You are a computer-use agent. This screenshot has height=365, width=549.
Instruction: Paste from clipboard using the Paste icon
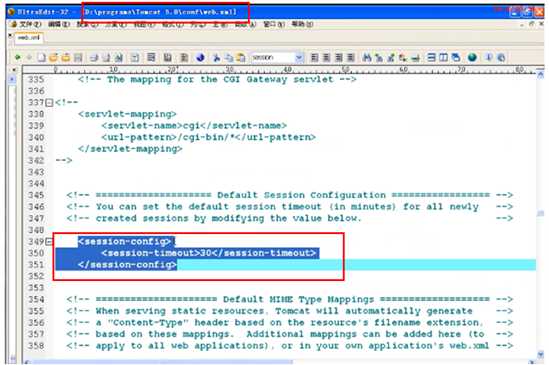[241, 57]
